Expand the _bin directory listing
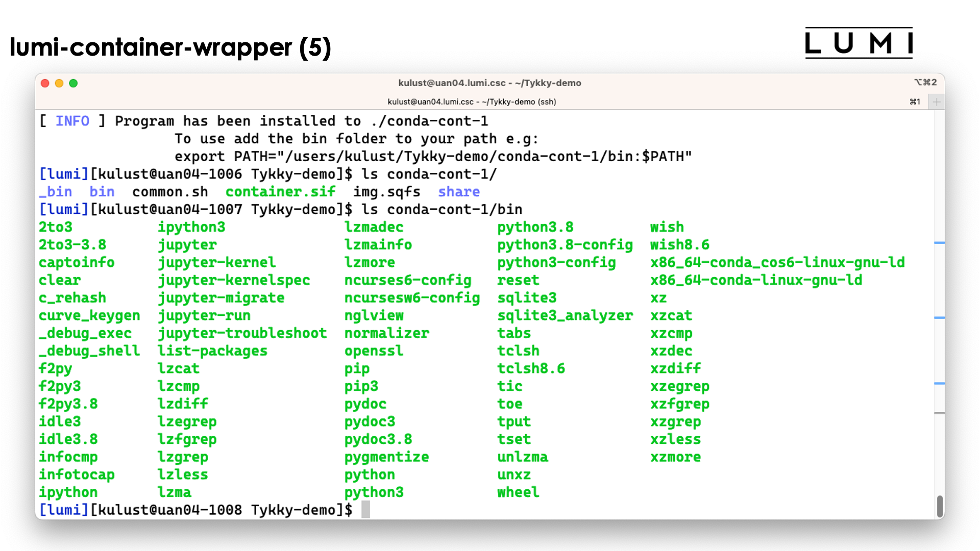The height and width of the screenshot is (551, 980). click(51, 192)
